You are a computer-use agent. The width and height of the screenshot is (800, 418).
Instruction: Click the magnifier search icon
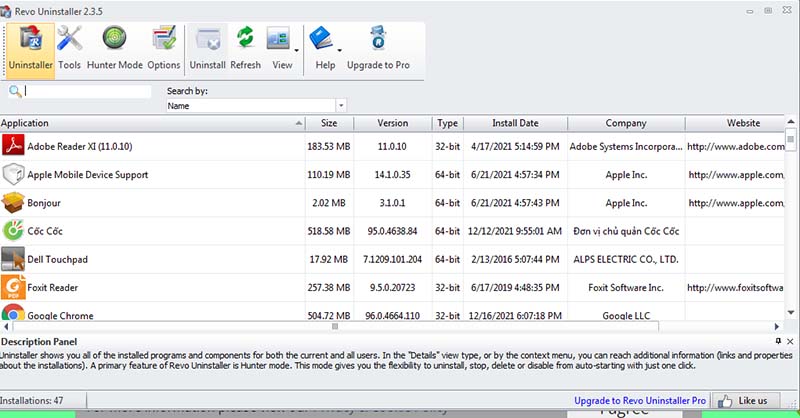click(x=15, y=91)
